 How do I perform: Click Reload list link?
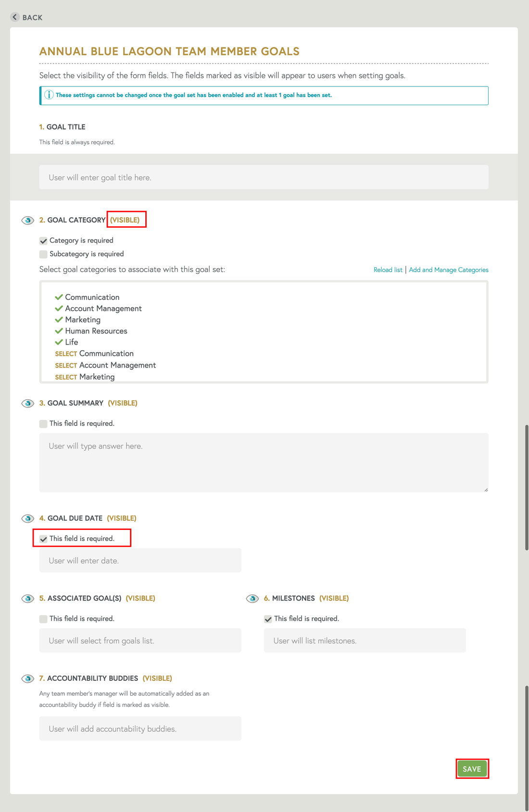click(388, 270)
